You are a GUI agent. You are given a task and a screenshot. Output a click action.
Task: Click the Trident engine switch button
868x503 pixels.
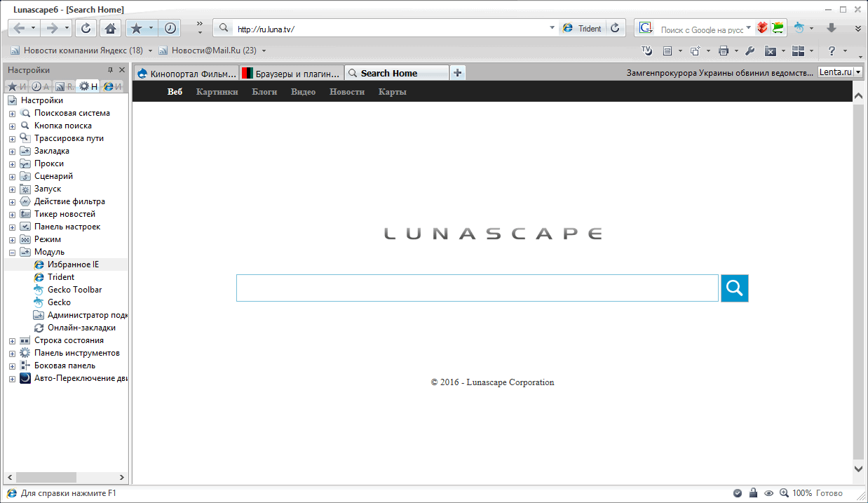coord(583,28)
